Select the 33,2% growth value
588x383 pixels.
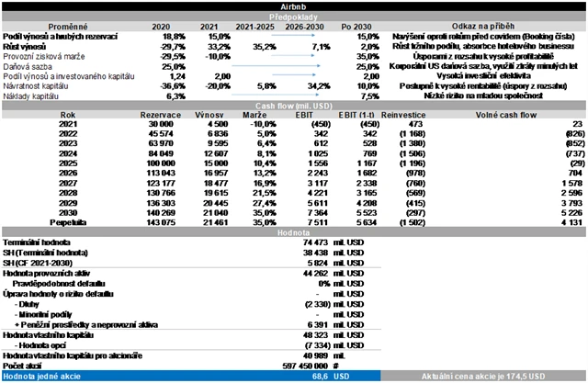click(219, 47)
